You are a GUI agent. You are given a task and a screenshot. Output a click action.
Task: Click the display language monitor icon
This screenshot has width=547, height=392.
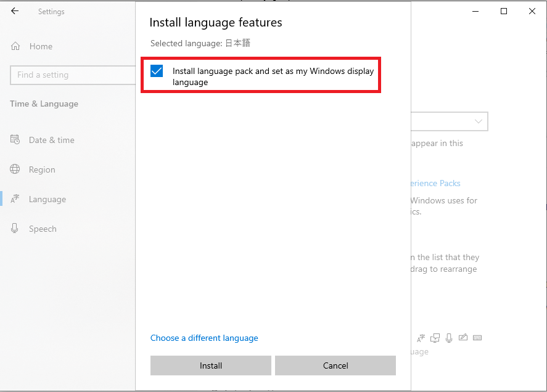click(435, 337)
